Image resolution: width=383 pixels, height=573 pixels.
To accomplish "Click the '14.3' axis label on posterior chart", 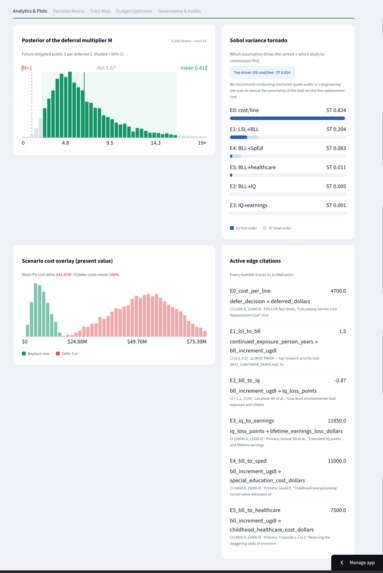I will click(155, 143).
